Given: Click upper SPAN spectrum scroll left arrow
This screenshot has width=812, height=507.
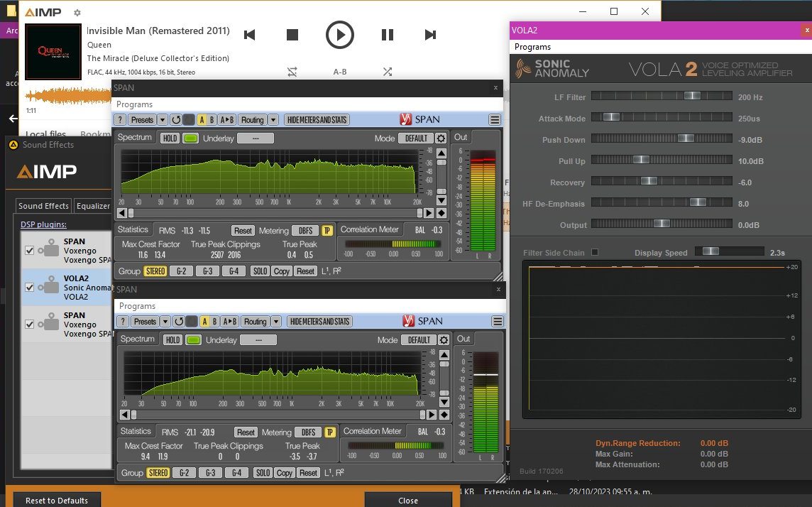Looking at the screenshot, I should click(x=122, y=213).
